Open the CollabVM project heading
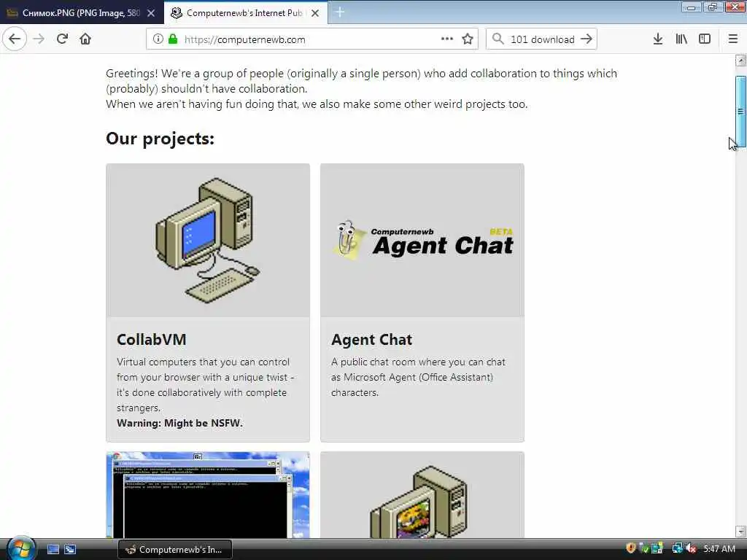747x560 pixels. pyautogui.click(x=152, y=340)
